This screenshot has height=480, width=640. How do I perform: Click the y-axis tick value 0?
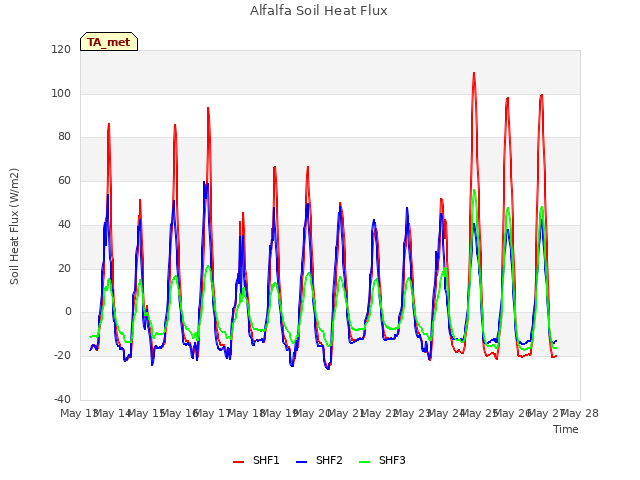68,312
